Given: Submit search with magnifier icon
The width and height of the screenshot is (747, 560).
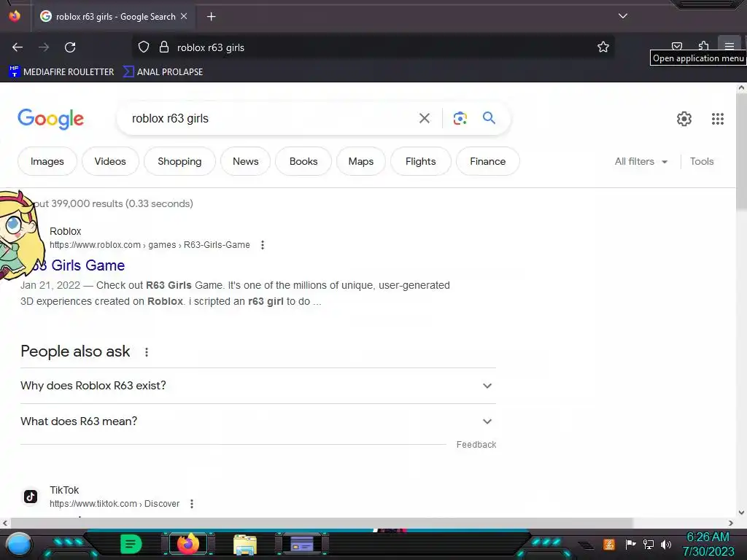Looking at the screenshot, I should [489, 117].
